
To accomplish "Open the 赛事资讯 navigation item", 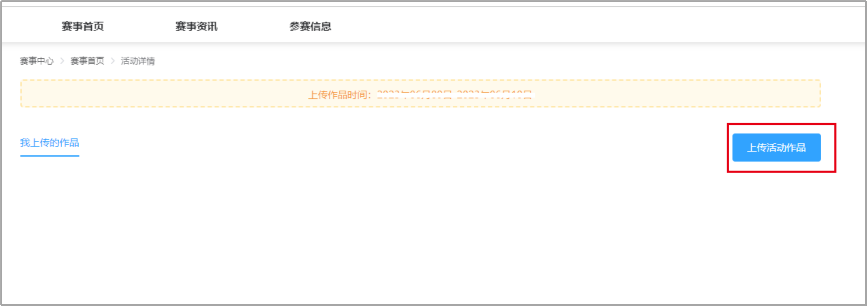I will tap(197, 26).
